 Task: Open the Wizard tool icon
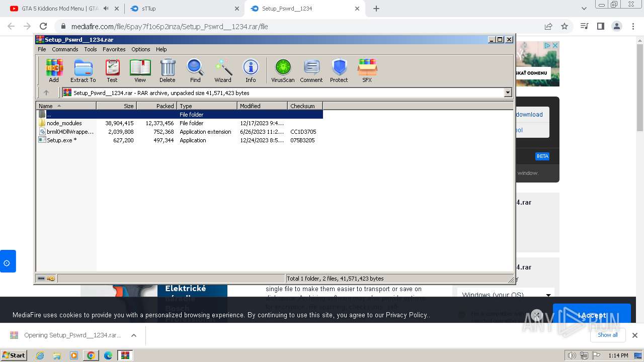pos(223,70)
